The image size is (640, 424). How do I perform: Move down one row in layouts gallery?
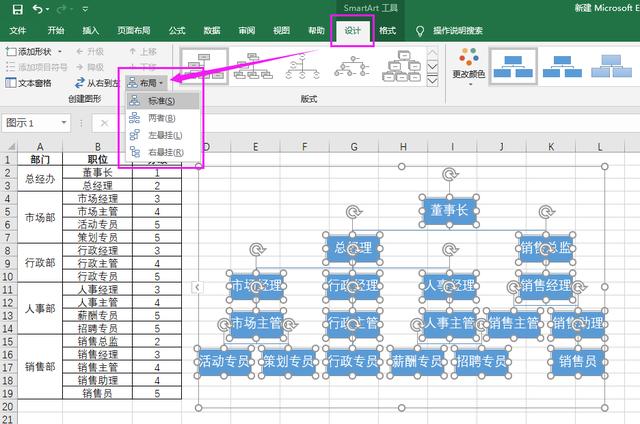[432, 67]
